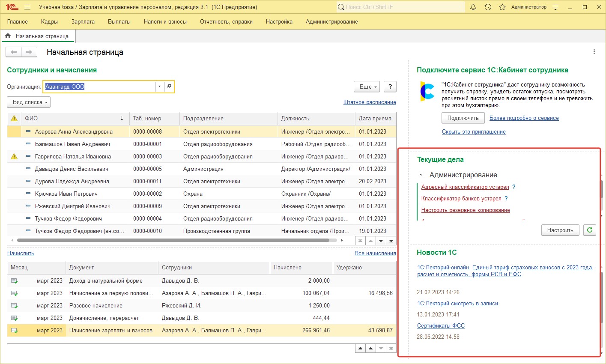This screenshot has width=606, height=364.
Task: Go back with left arrow button
Action: click(x=14, y=52)
